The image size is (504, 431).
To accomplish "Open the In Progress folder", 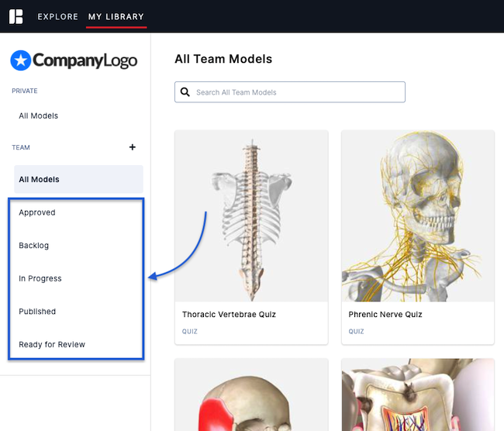I will 40,278.
